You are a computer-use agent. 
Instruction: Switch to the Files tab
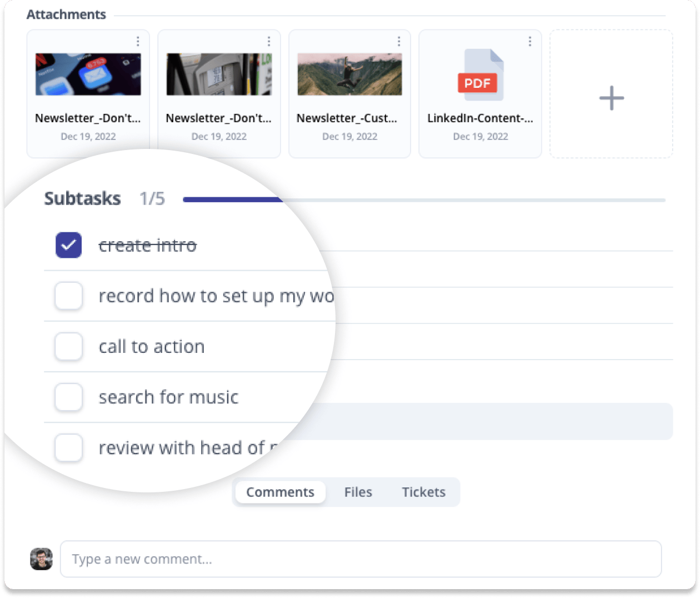coord(358,492)
